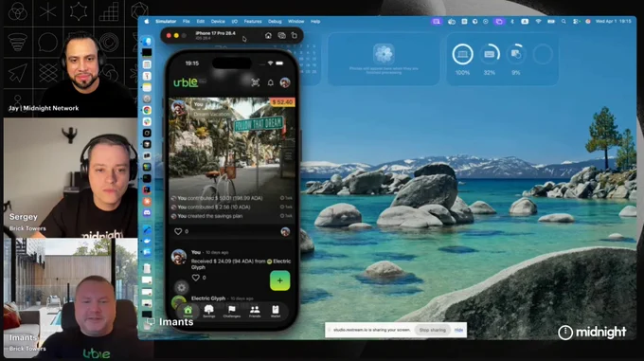Open Calendar app from the Dock
The height and width of the screenshot is (361, 644).
tap(147, 76)
